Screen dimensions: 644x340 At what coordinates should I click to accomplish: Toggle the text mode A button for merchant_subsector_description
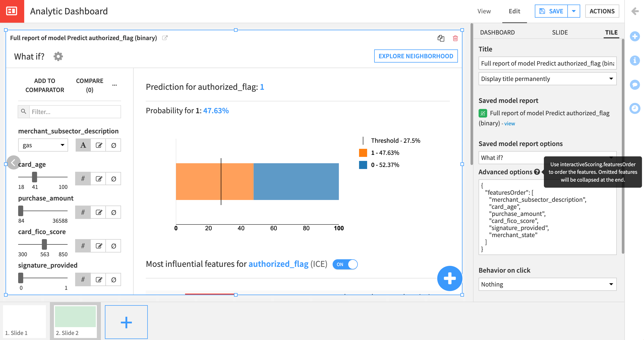83,145
